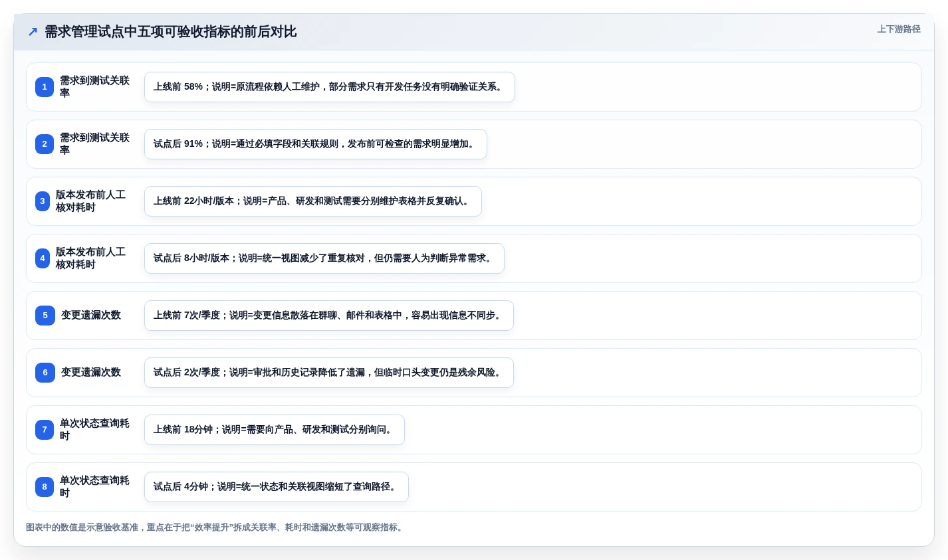948x560 pixels.
Task: Click the 上下游路径 label at top right
Action: pyautogui.click(x=899, y=29)
